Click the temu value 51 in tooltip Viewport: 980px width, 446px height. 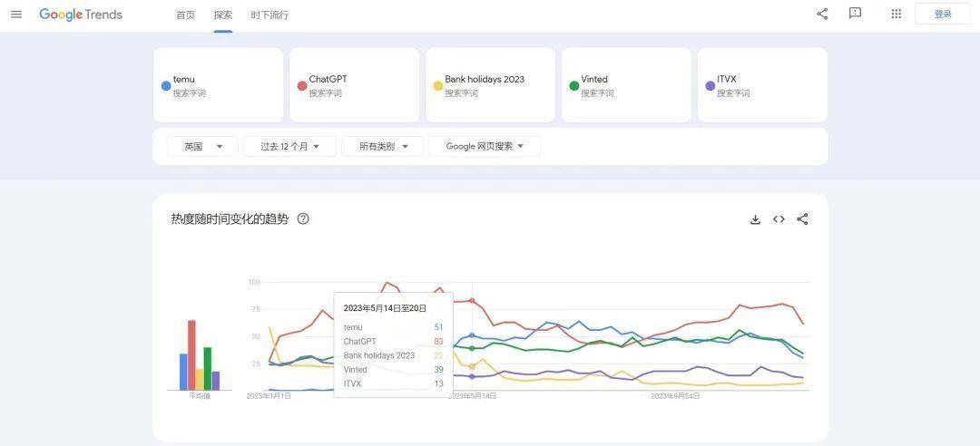click(x=439, y=327)
